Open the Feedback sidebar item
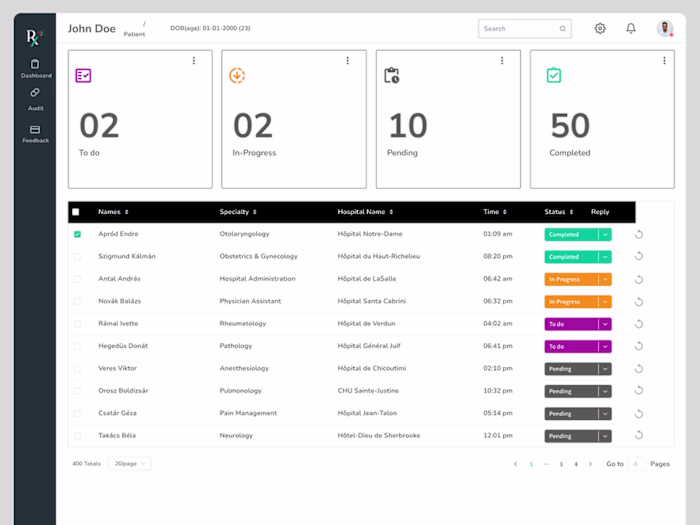 click(x=35, y=134)
